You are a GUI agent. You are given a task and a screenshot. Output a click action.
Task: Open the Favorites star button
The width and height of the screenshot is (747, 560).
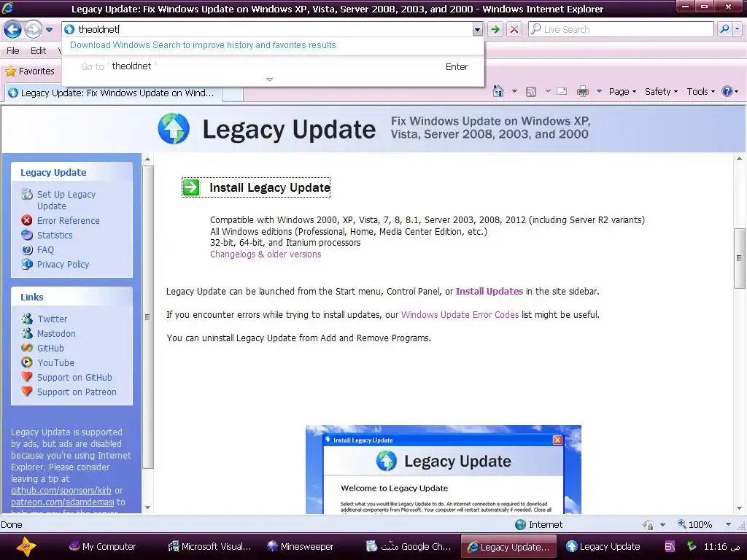click(30, 71)
